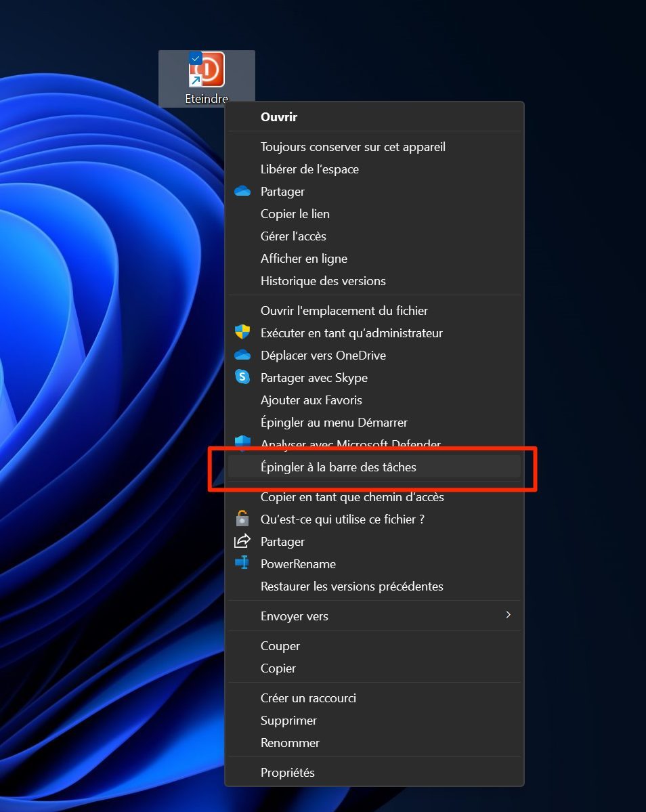The height and width of the screenshot is (812, 646).
Task: Open Gérer l'accès
Action: 374,236
